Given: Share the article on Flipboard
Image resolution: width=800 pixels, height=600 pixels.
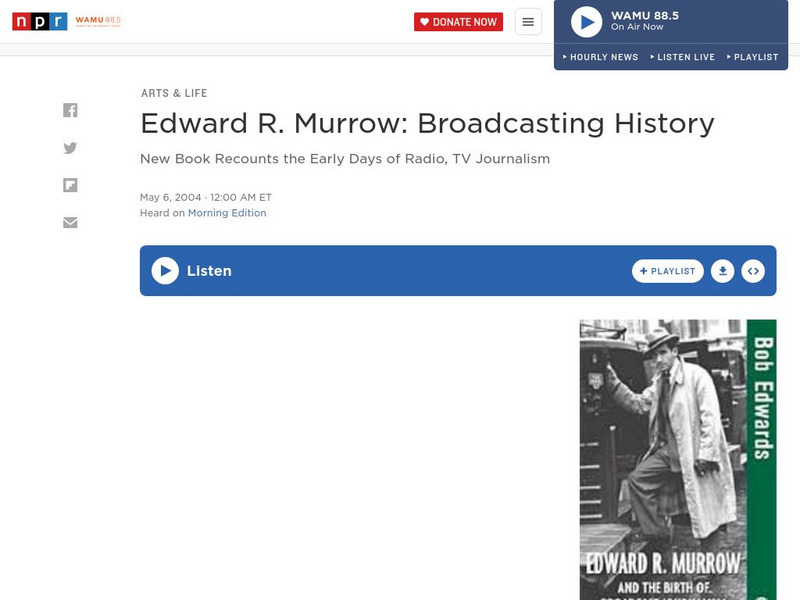Looking at the screenshot, I should (70, 184).
